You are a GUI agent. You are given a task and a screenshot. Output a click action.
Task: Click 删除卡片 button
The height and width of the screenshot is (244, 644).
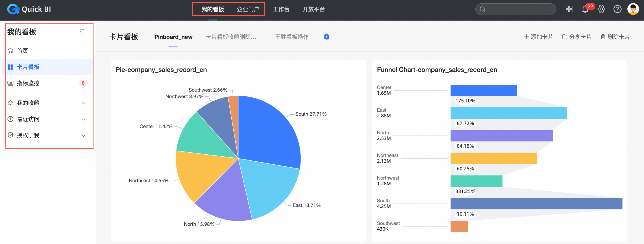[x=615, y=37]
